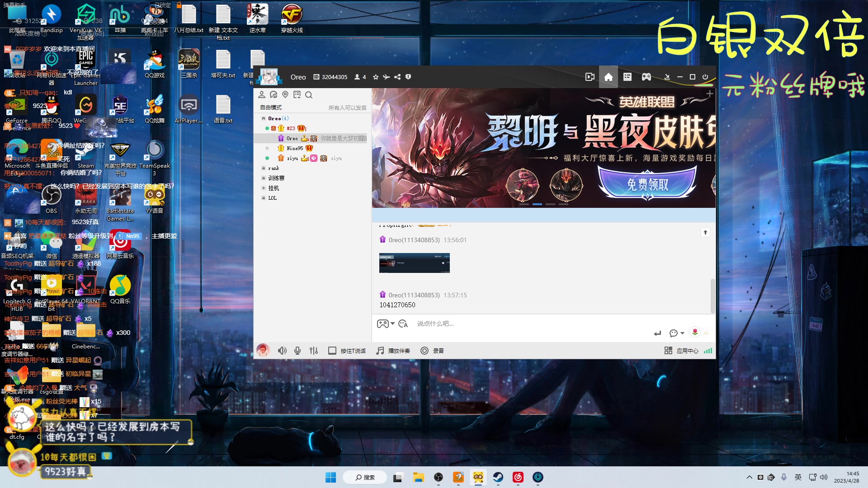This screenshot has height=488, width=868.
Task: Open the shared screenshot thumbnail in chat
Action: click(415, 263)
